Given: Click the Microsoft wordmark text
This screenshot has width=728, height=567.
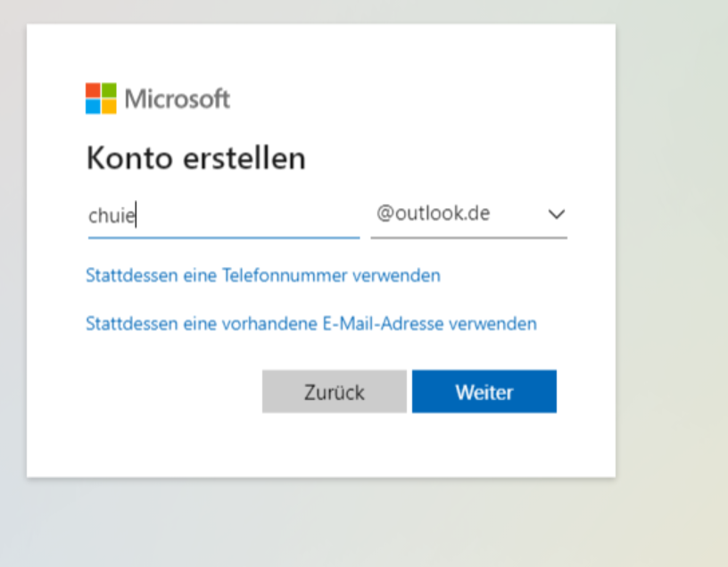Looking at the screenshot, I should click(178, 99).
